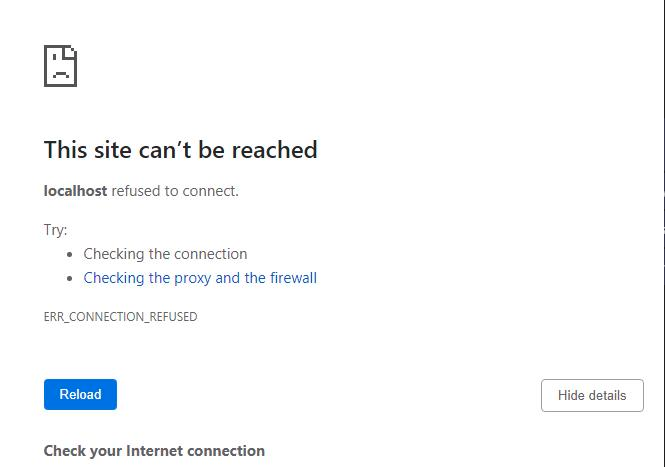Click the ERR_CONNECTION_REFUSED error code
Screen dimensions: 665x467
(x=120, y=317)
